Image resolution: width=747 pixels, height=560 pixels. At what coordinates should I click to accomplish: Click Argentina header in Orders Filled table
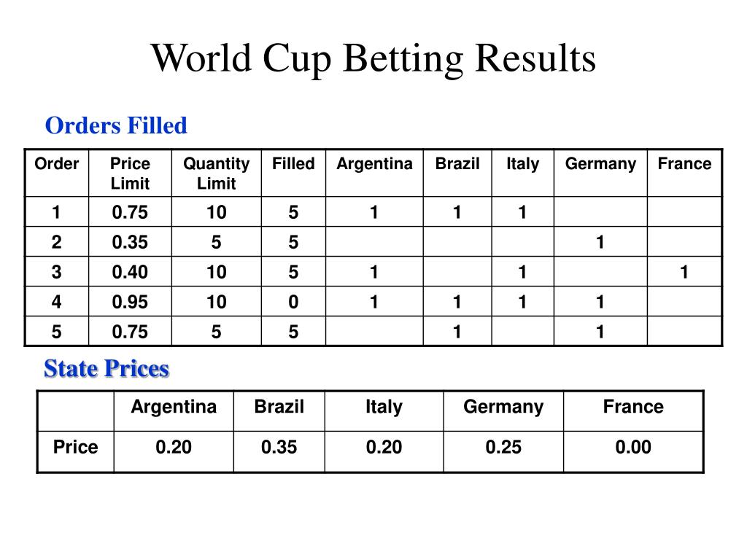pos(374,163)
